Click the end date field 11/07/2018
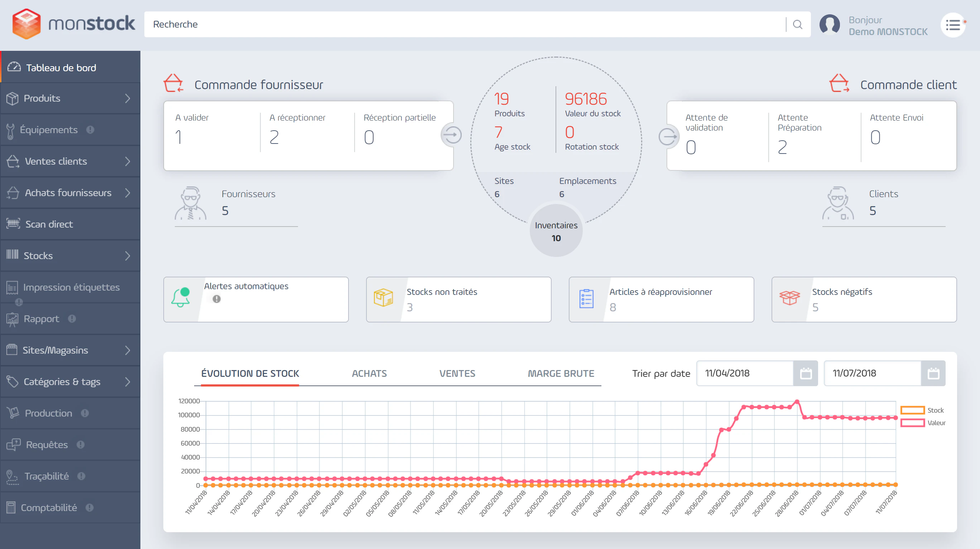 pos(872,373)
